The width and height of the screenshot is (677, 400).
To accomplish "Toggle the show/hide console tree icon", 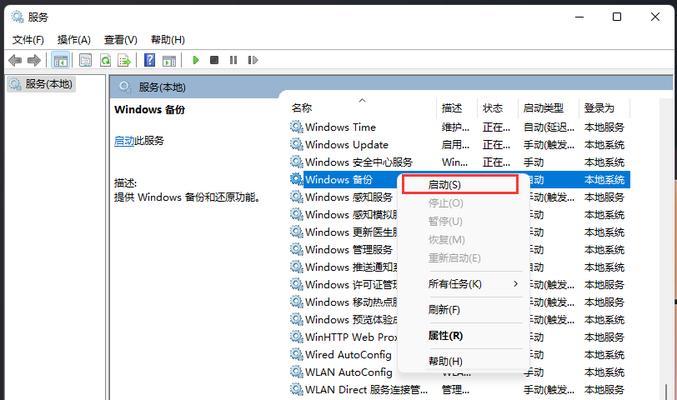I will pyautogui.click(x=60, y=60).
